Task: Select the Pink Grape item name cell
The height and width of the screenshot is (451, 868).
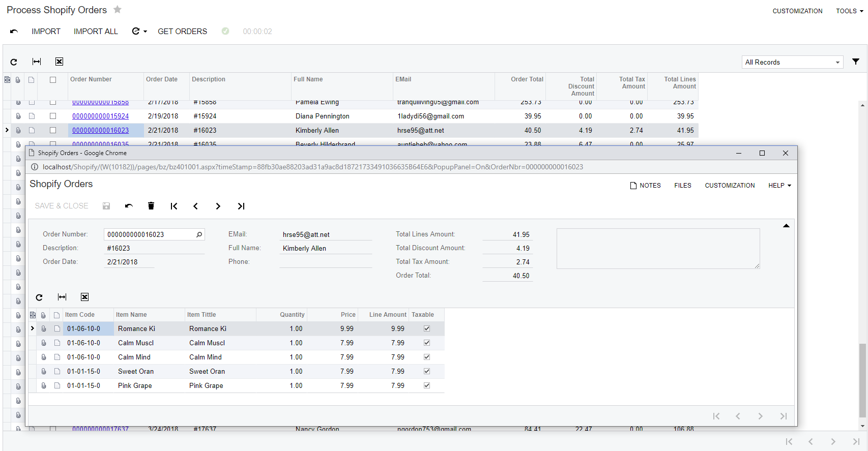Action: point(149,385)
